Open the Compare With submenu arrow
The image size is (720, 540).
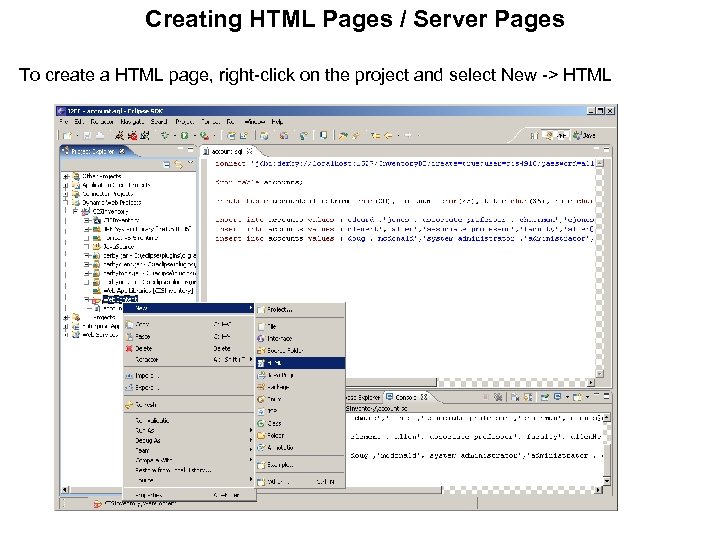pyautogui.click(x=251, y=460)
